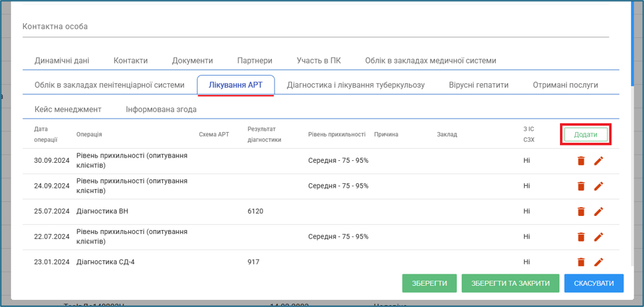Open Діагностика і лікування туберкульозу tab

tap(356, 85)
